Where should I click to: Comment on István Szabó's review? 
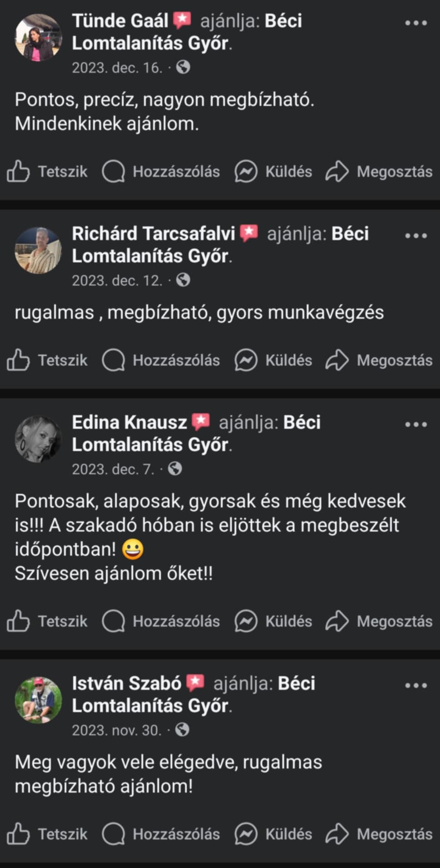coord(161,834)
